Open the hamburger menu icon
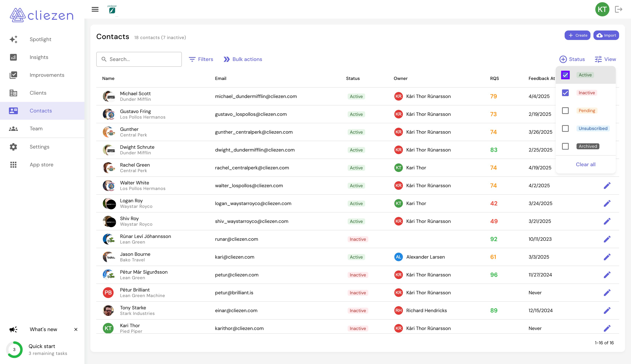 (x=95, y=9)
